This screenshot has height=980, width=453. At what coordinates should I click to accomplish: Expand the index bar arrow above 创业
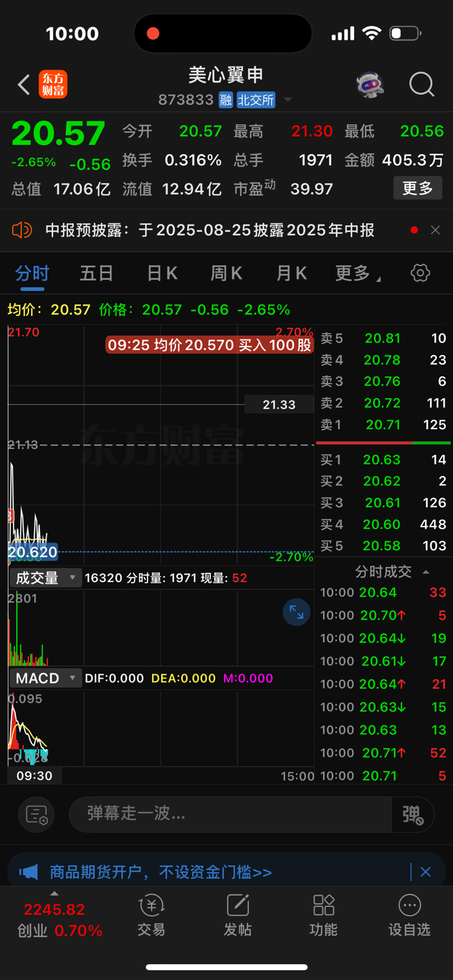click(x=54, y=893)
